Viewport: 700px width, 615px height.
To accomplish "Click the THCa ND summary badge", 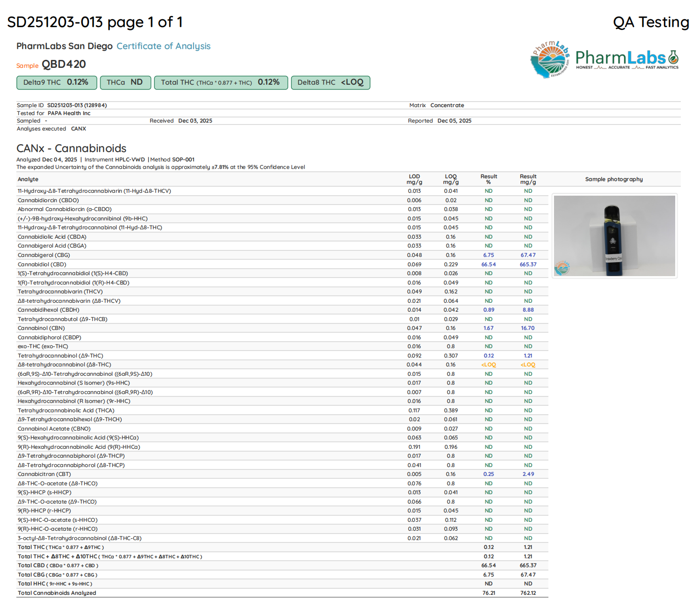I will click(x=125, y=82).
